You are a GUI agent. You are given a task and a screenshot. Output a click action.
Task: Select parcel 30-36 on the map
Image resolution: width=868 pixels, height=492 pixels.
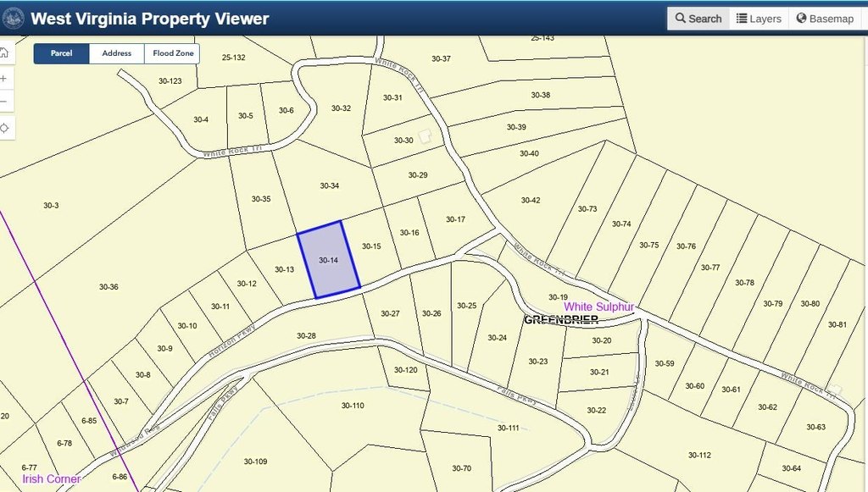pos(108,286)
